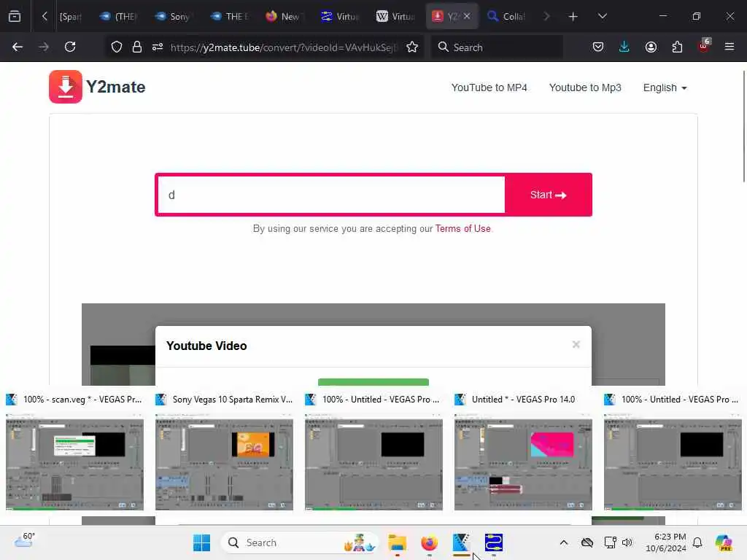This screenshot has width=747, height=560.
Task: Click the Start button
Action: [x=548, y=195]
